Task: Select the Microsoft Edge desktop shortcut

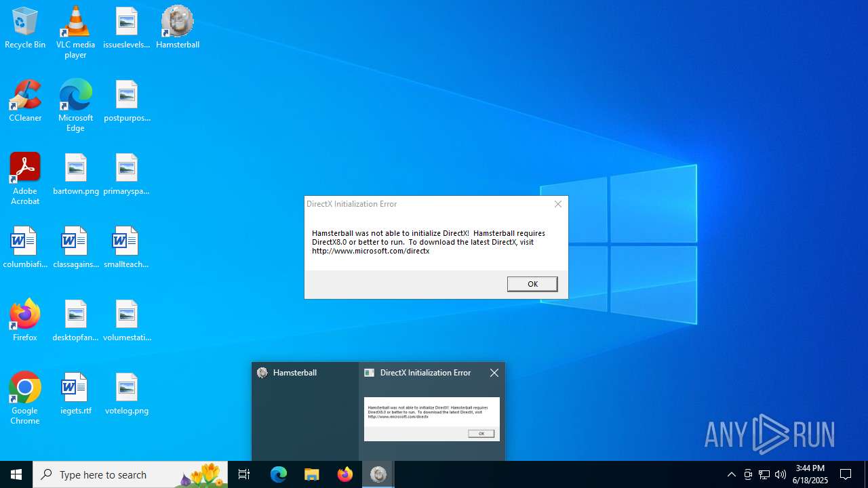Action: [75, 106]
